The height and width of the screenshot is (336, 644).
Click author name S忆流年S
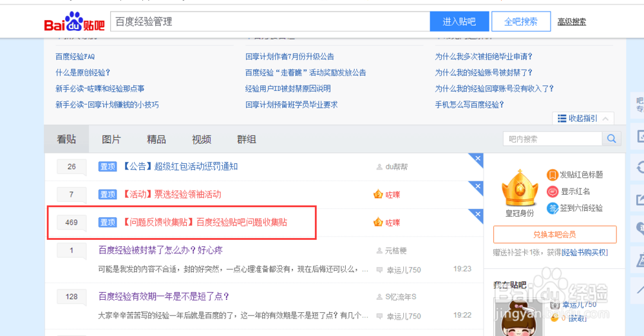pyautogui.click(x=401, y=297)
